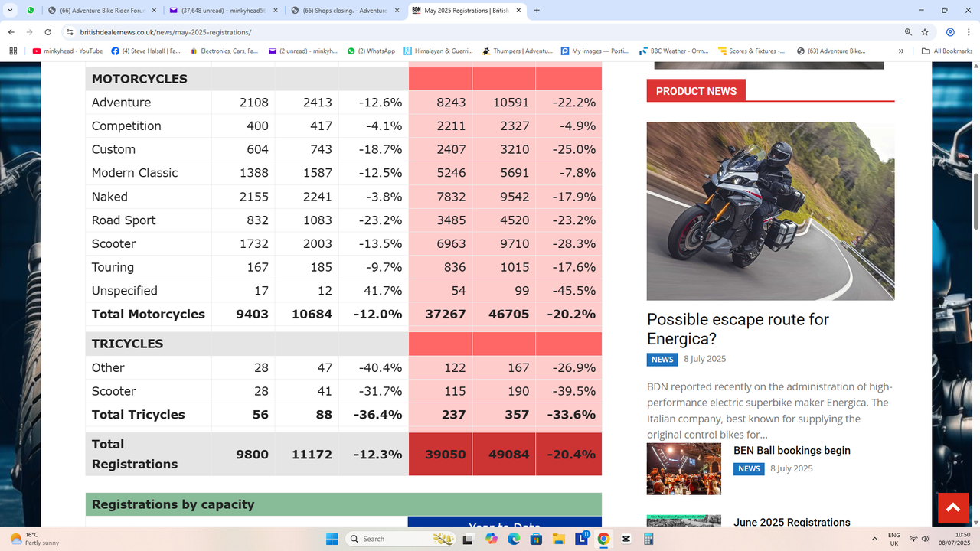This screenshot has height=551, width=980.
Task: Click the PRODUCT NEWS header
Action: (x=696, y=91)
